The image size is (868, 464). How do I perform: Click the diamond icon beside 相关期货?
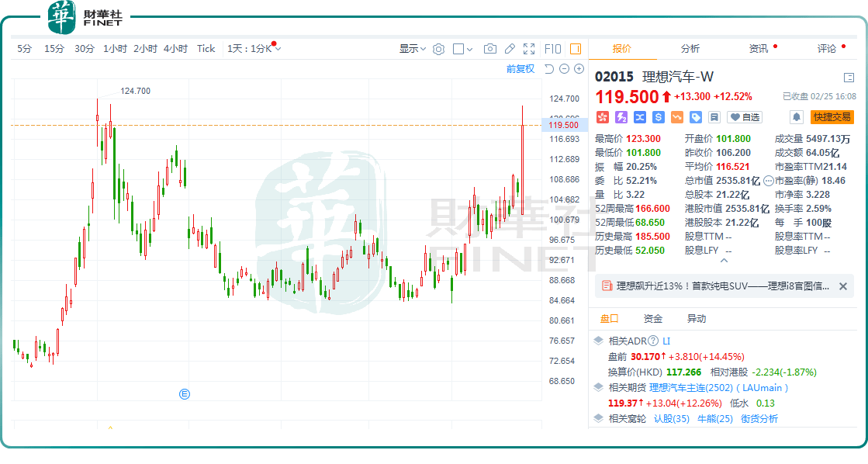point(598,387)
